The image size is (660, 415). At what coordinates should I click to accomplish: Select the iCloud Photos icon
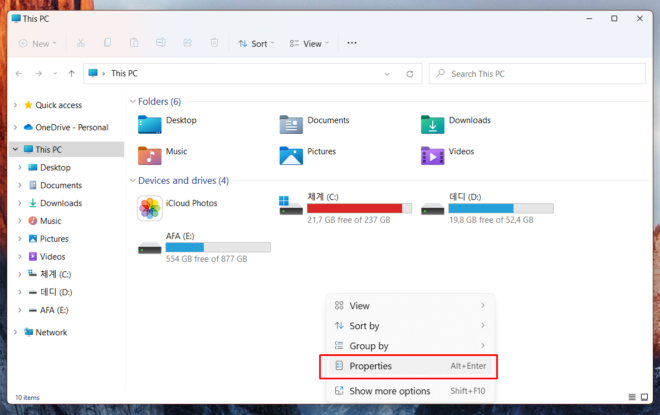149,208
